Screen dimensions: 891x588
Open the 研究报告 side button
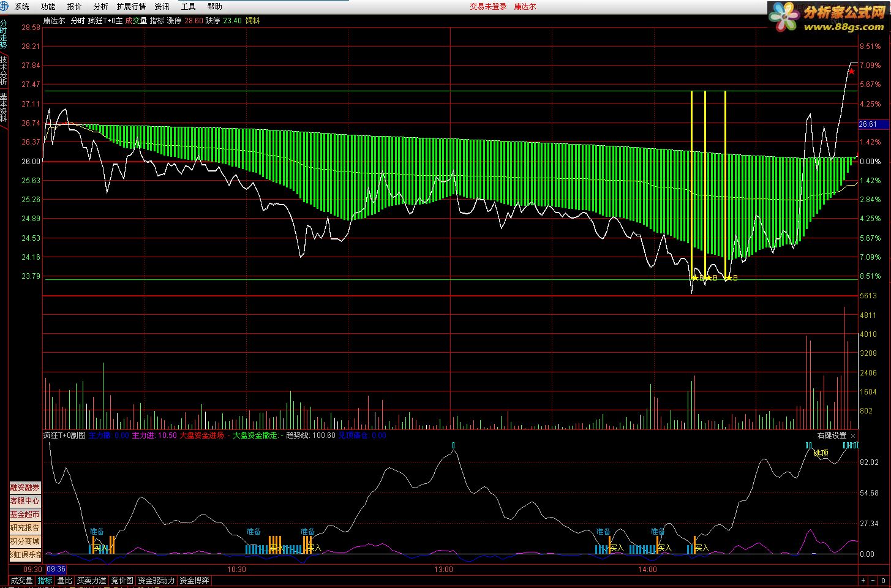pos(24,528)
